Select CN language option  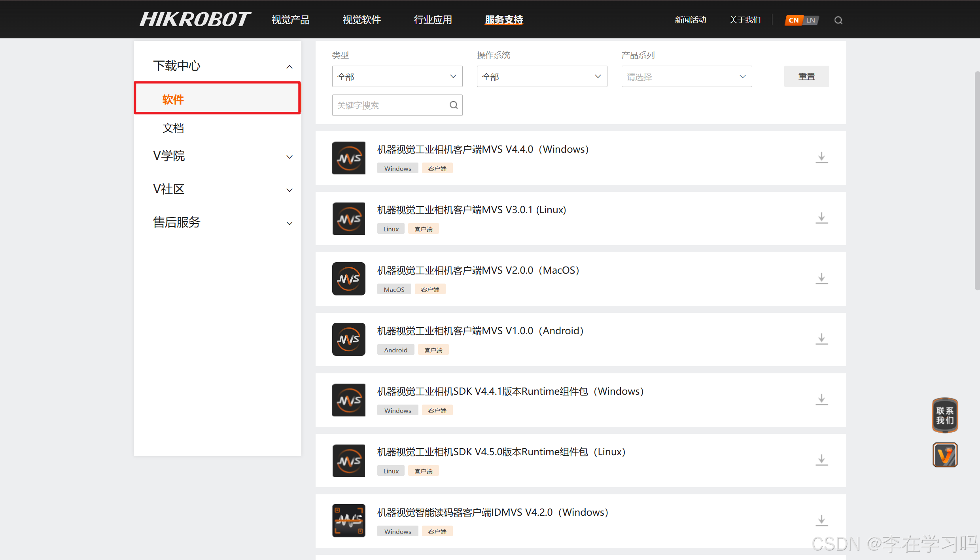point(793,20)
